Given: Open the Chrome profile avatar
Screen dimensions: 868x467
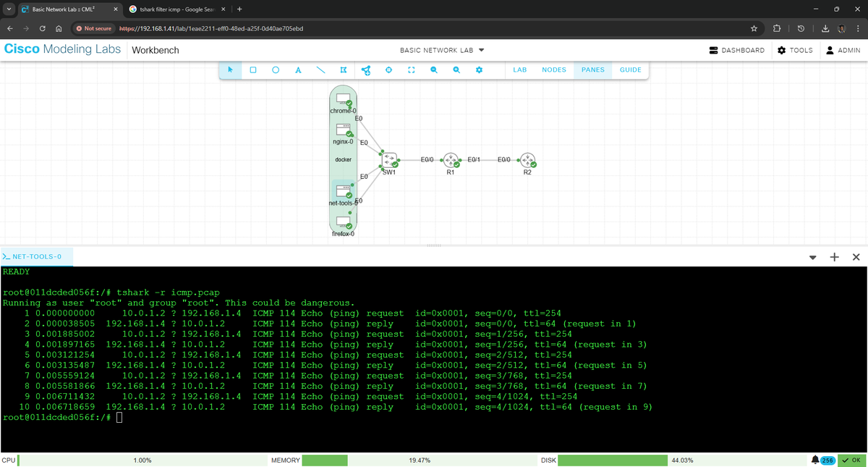Looking at the screenshot, I should 842,28.
